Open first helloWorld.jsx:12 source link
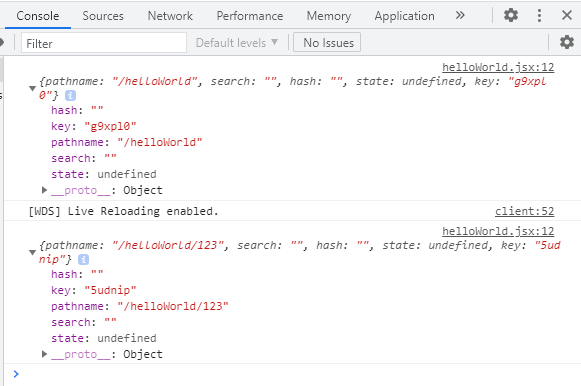 498,67
